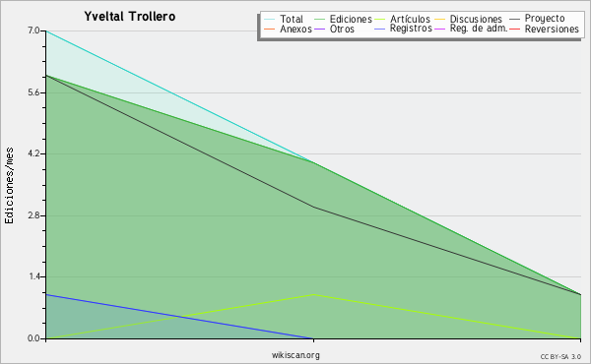Click the Ediciones/mes axis label
This screenshot has width=591, height=364.
point(9,186)
